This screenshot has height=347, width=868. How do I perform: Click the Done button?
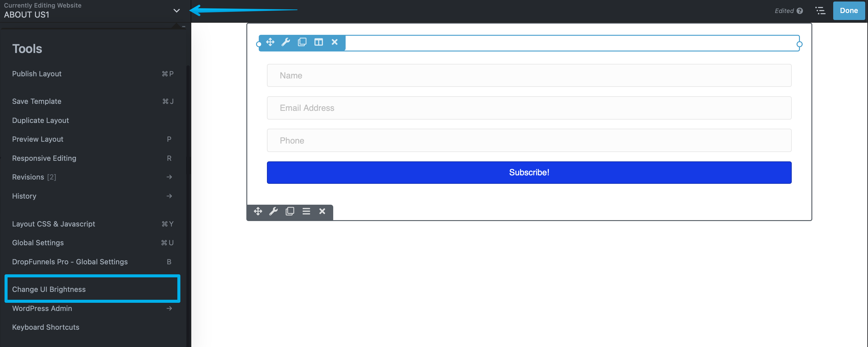point(849,11)
